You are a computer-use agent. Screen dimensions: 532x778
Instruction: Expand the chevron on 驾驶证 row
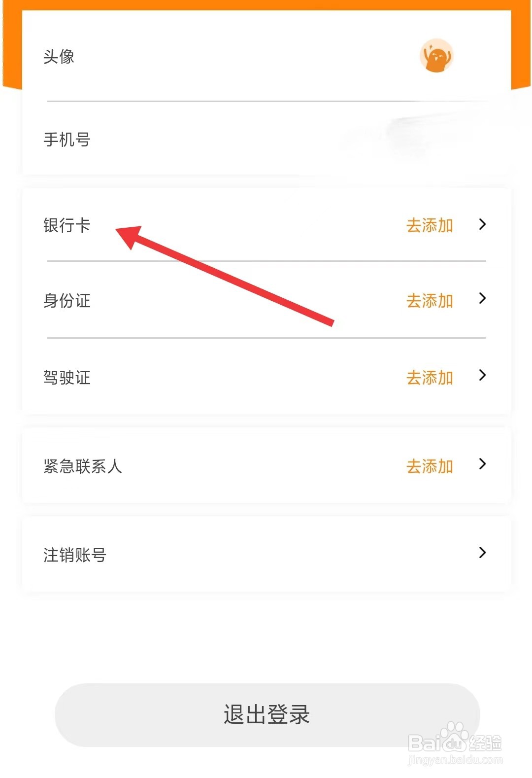(x=482, y=375)
